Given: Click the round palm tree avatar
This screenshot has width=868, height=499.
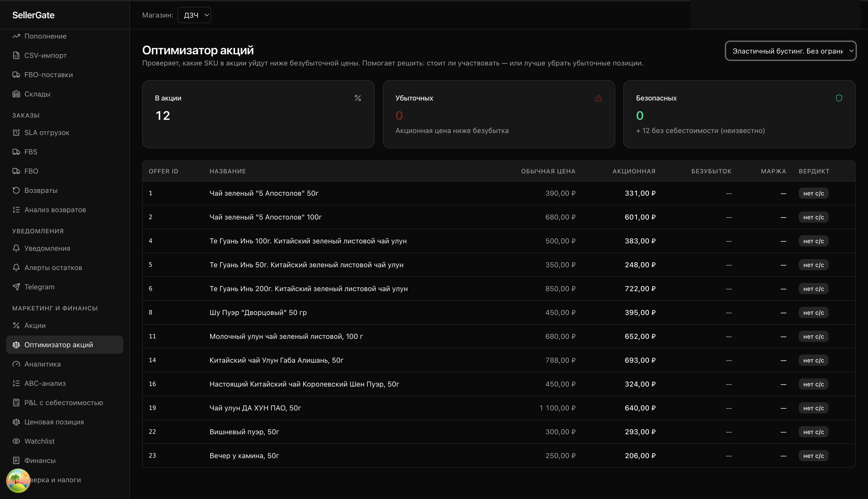Looking at the screenshot, I should coord(18,480).
